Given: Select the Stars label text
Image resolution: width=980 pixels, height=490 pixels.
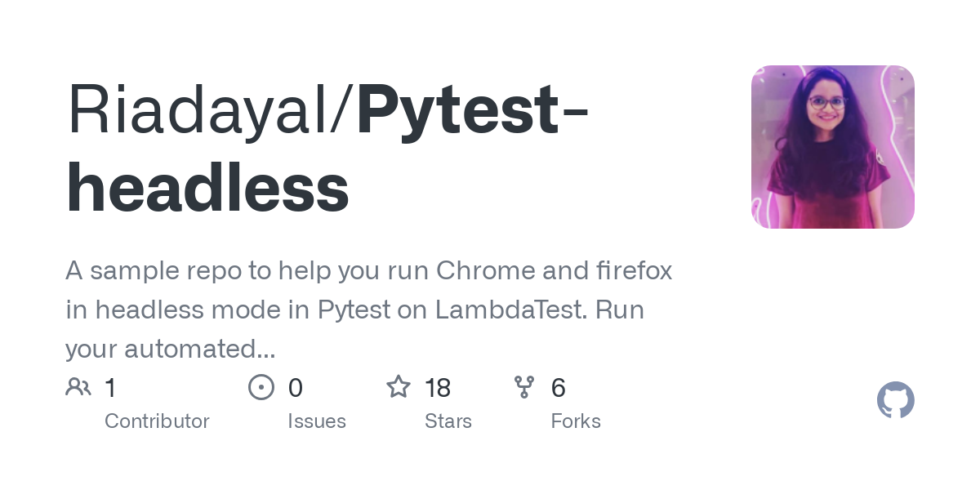Looking at the screenshot, I should tap(448, 421).
